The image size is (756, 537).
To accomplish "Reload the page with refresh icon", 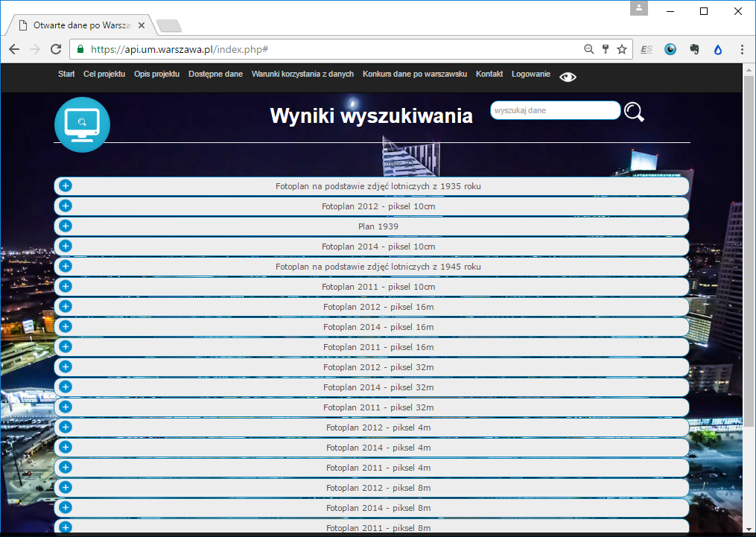I will pyautogui.click(x=56, y=49).
